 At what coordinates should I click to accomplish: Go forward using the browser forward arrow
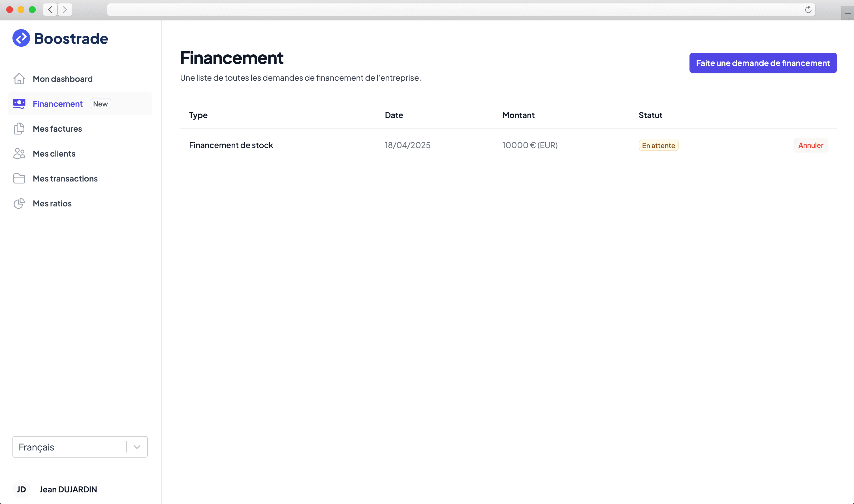pos(65,10)
